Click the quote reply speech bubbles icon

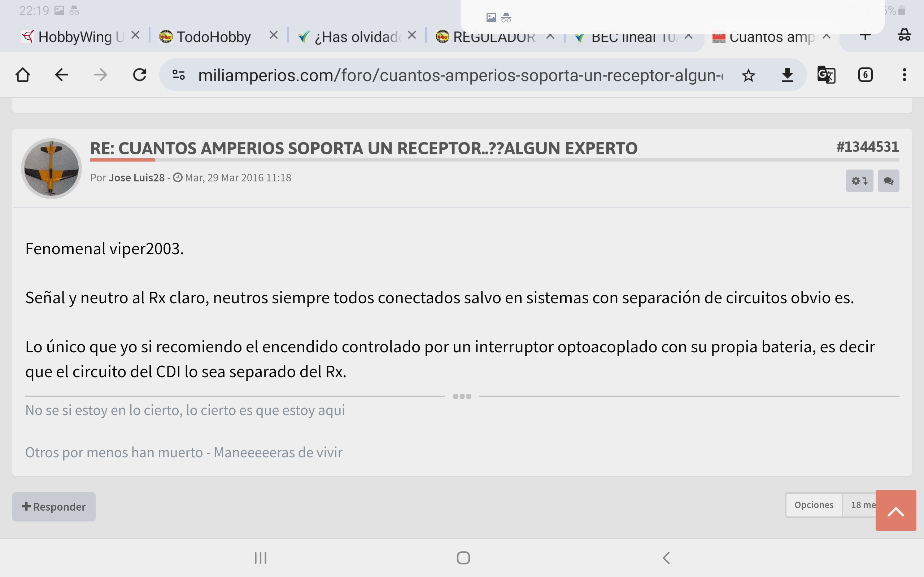click(x=889, y=181)
